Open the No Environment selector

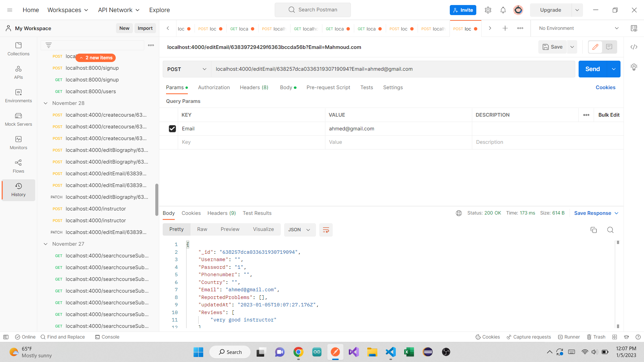579,28
